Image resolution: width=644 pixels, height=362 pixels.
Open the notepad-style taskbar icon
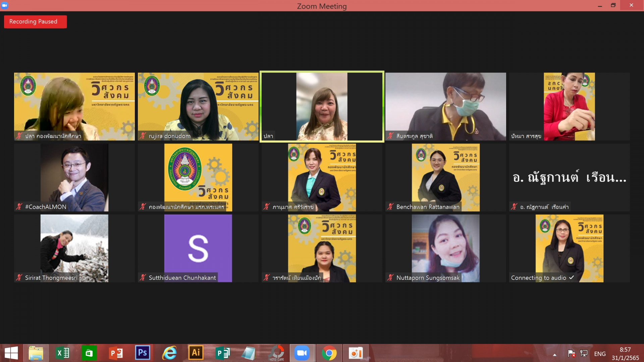249,353
